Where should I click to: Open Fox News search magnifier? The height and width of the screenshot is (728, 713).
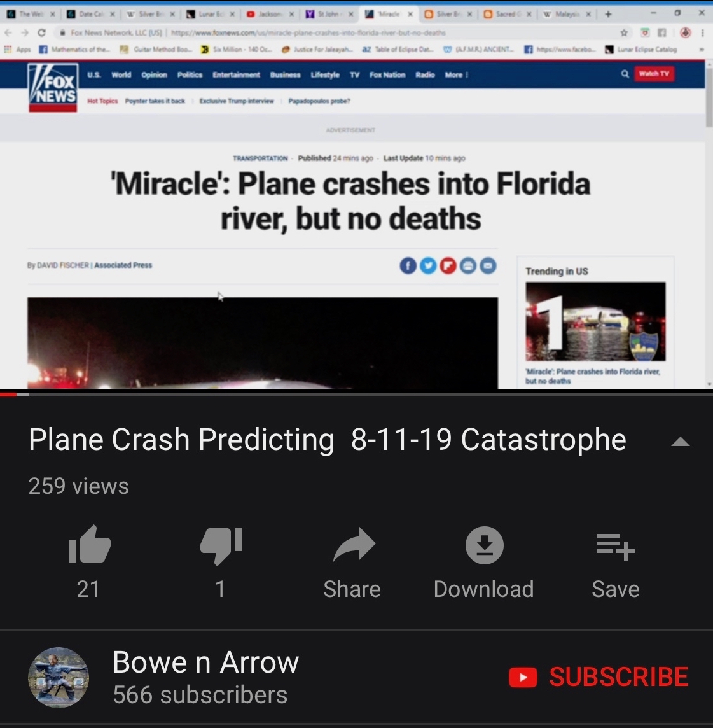625,74
